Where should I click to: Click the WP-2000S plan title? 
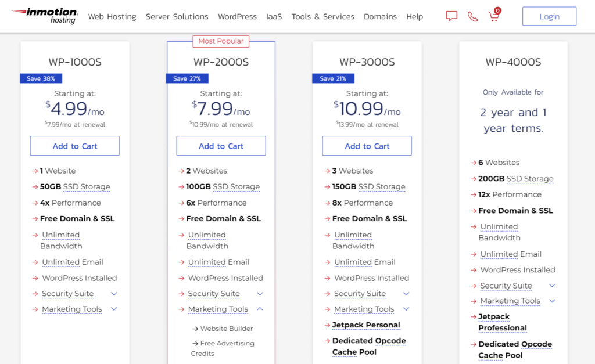(x=221, y=62)
